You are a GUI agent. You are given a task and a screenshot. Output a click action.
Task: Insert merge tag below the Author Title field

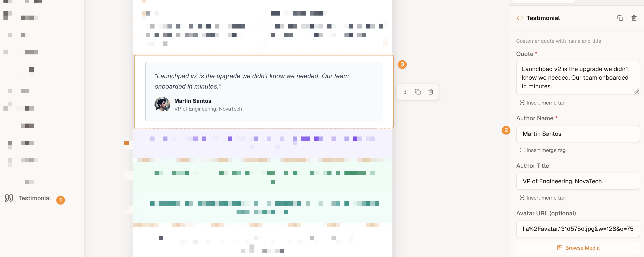click(x=543, y=198)
